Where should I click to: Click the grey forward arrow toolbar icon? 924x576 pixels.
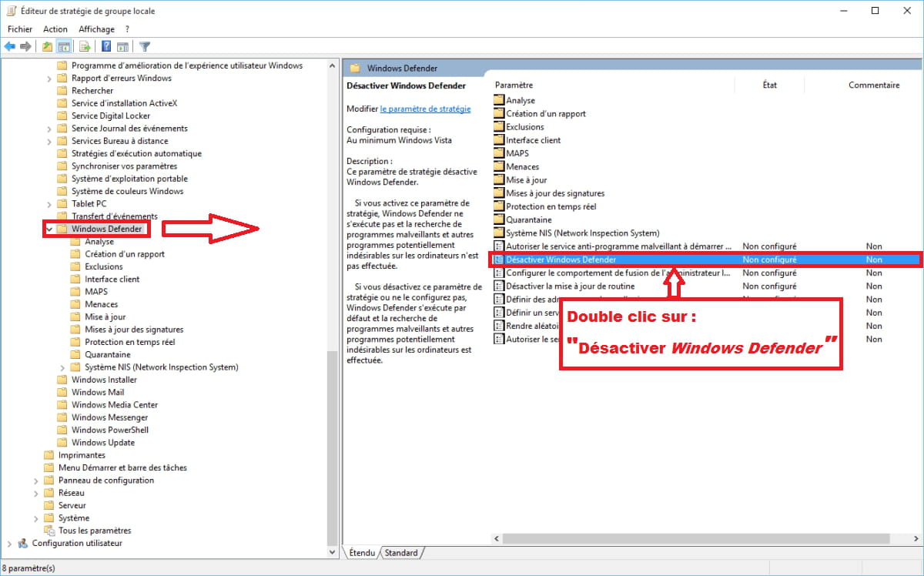coord(26,47)
